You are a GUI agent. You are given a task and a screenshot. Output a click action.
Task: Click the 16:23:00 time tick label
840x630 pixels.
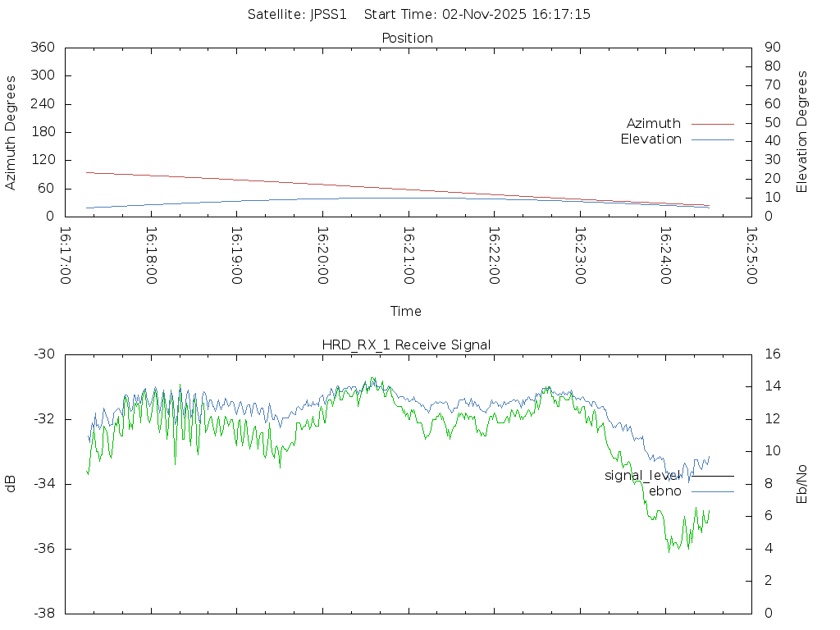(579, 256)
